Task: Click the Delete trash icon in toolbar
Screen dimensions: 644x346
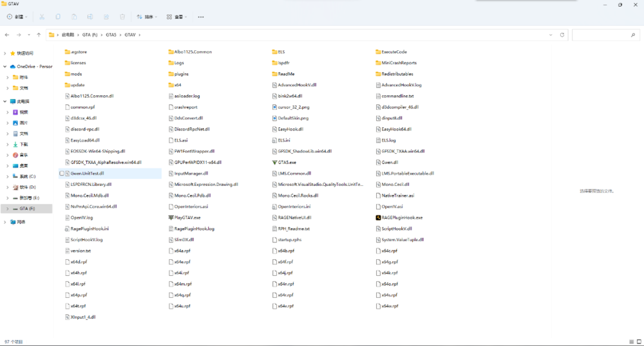Action: (122, 17)
